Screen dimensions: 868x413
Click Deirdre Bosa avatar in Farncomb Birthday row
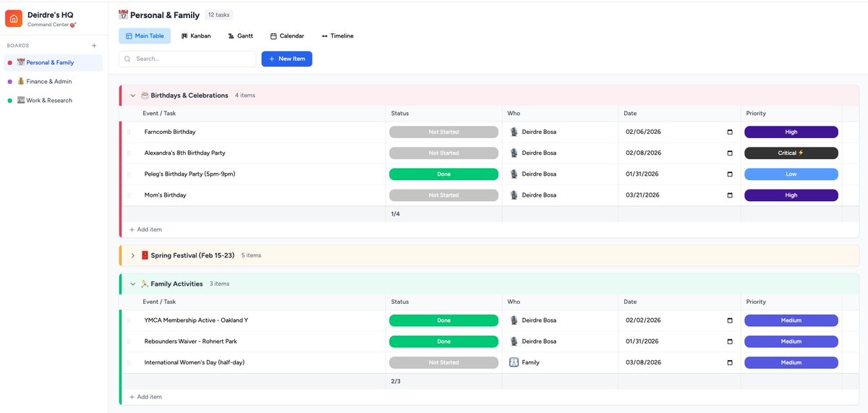[514, 132]
